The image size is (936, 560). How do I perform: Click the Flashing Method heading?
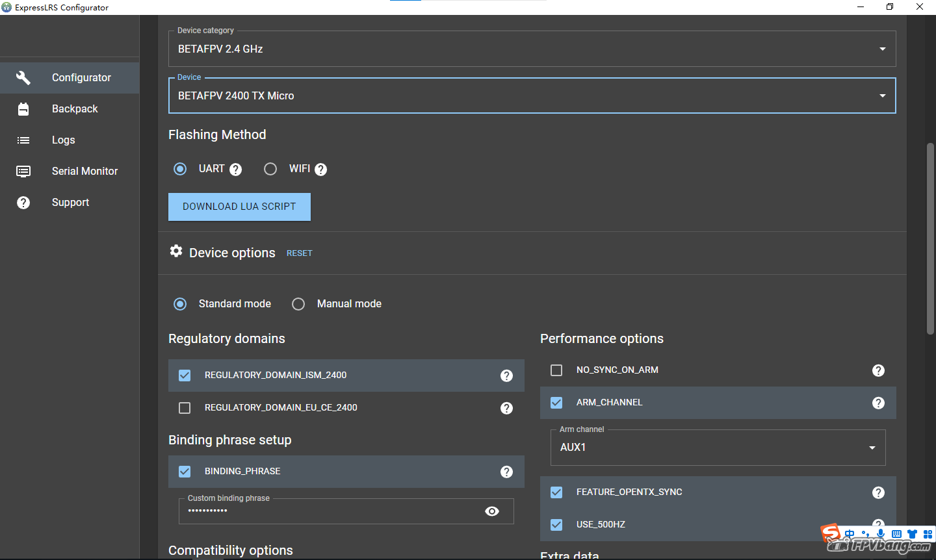click(217, 135)
